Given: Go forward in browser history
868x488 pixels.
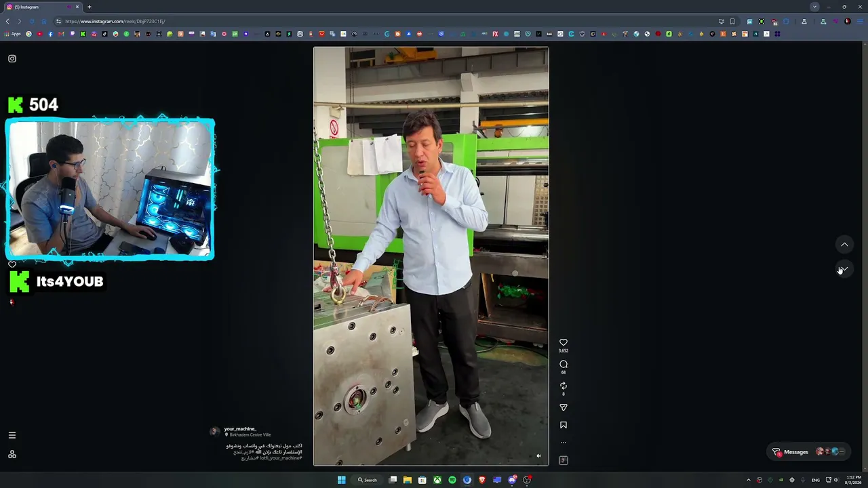Looking at the screenshot, I should pos(19,21).
